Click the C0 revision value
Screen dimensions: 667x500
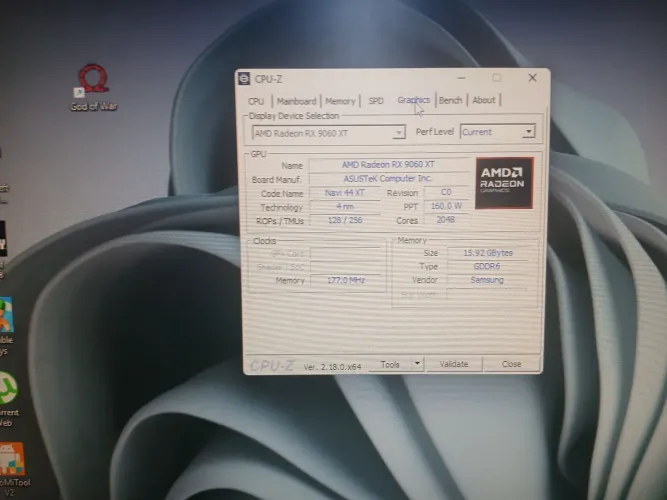[x=446, y=192]
